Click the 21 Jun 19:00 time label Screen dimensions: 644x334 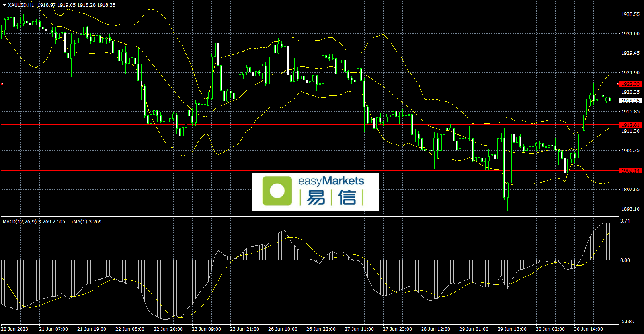click(x=92, y=329)
